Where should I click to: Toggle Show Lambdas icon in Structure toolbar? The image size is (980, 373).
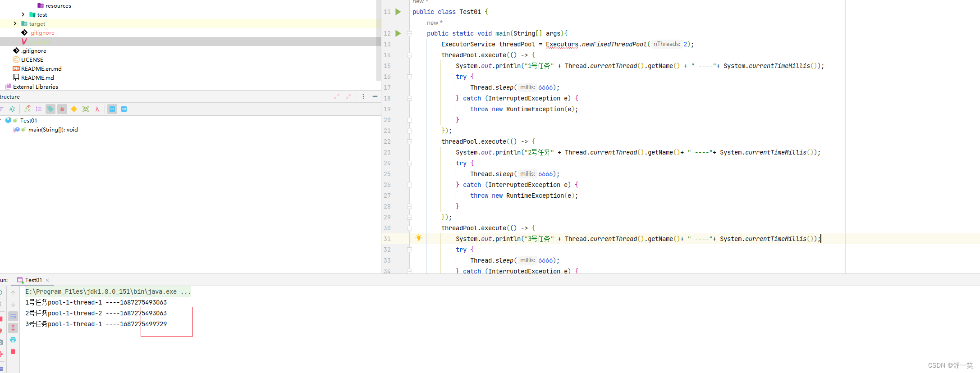(x=97, y=109)
